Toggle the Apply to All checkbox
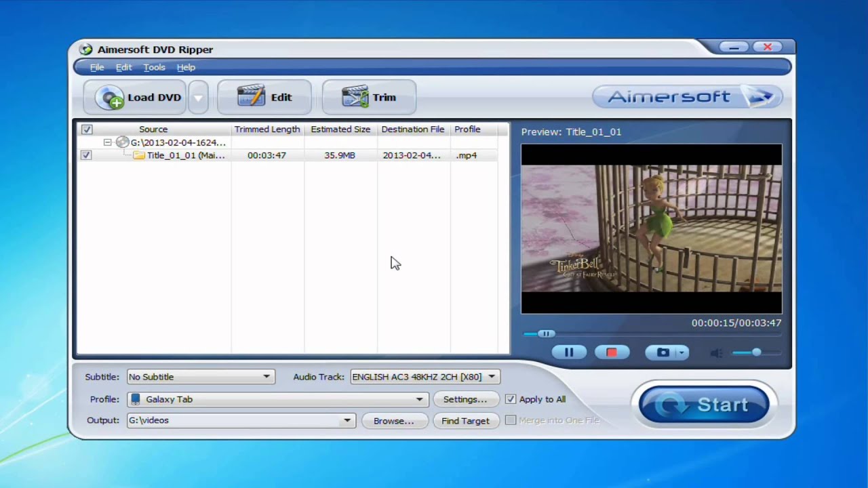This screenshot has height=488, width=868. [x=511, y=399]
